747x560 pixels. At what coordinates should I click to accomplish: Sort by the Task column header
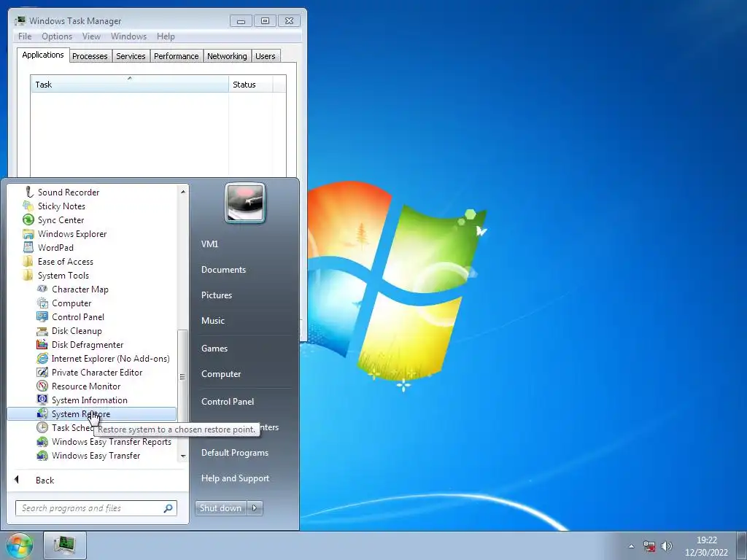(x=130, y=85)
